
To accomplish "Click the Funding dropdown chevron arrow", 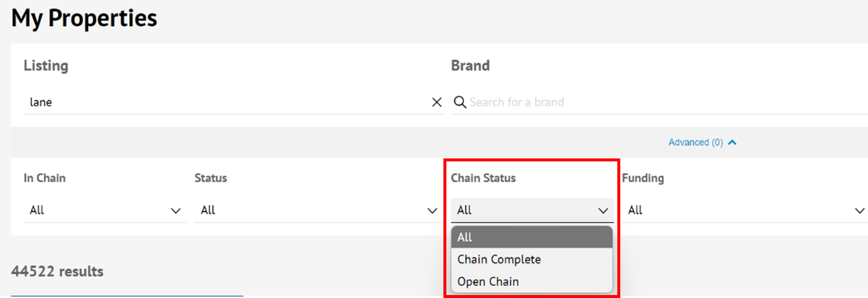I will pos(860,211).
